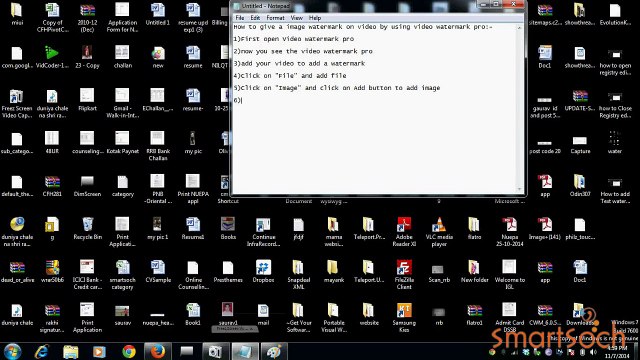Select the mayank folder icon
Screen dimensions: 640x360
tap(334, 272)
